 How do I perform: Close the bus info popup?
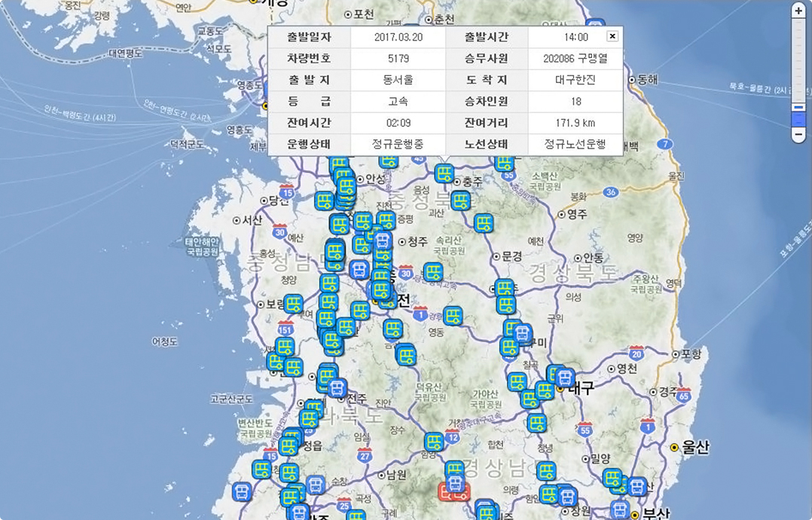coord(612,35)
